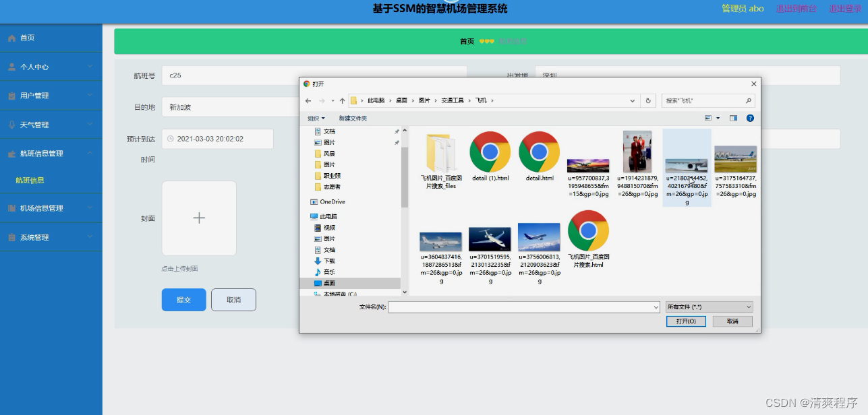Select 此电脑 in the navigation tree

click(x=323, y=216)
